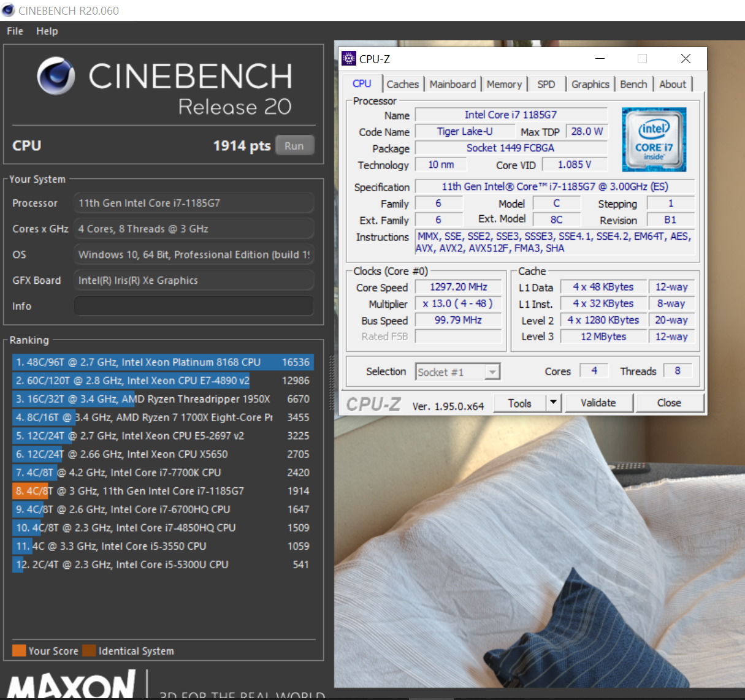Select the CPU tab in CPU-Z

(x=362, y=84)
